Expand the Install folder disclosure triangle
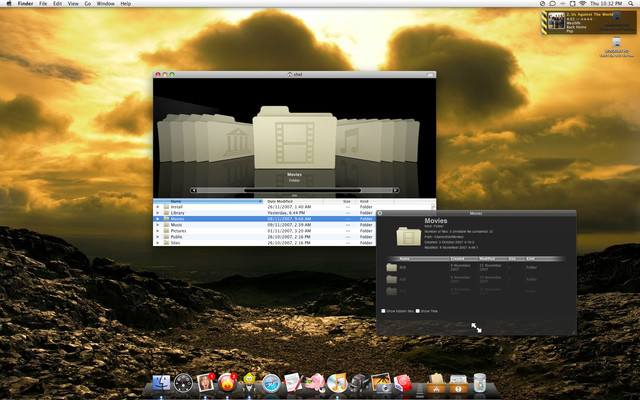640x400 pixels. (x=158, y=207)
